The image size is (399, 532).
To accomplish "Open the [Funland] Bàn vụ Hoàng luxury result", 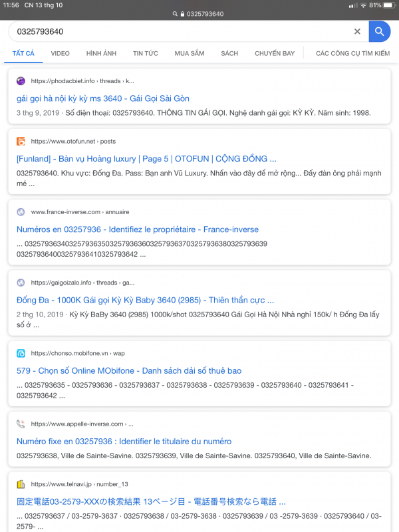I will pos(146,159).
